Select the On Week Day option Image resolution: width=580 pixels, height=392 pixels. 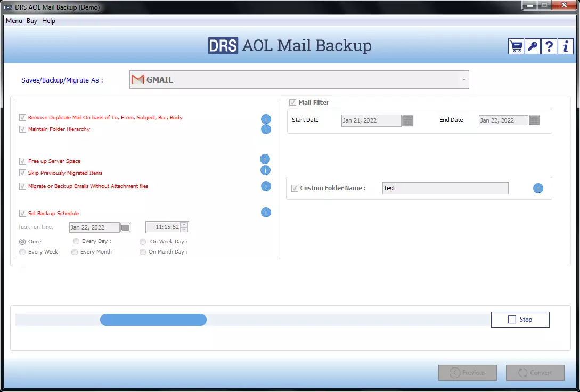143,242
